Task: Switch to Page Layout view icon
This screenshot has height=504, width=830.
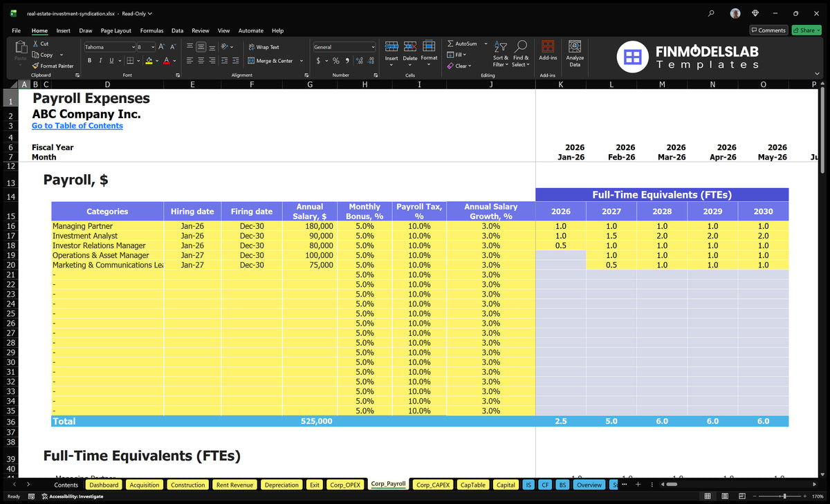Action: tap(723, 496)
